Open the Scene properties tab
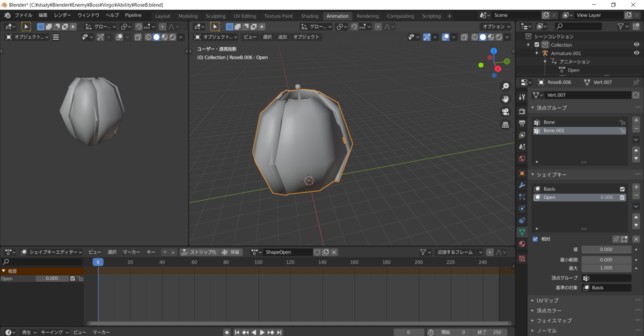644x336 pixels. coord(522,147)
